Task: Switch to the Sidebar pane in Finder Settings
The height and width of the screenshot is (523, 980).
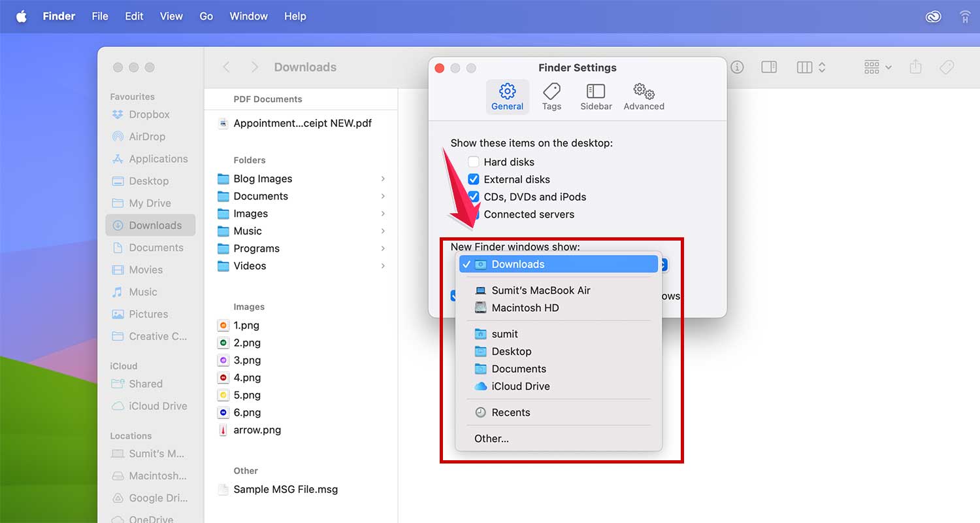Action: [596, 96]
